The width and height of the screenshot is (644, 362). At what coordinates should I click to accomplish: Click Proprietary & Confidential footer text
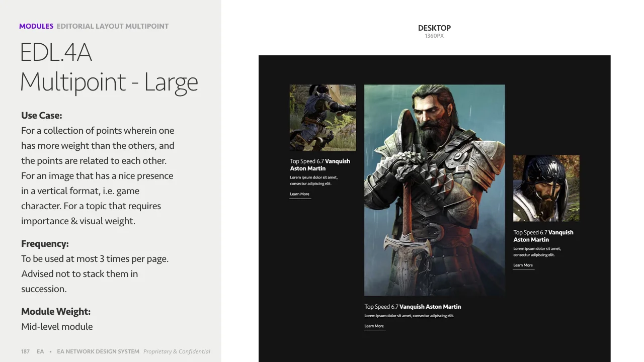pos(177,351)
